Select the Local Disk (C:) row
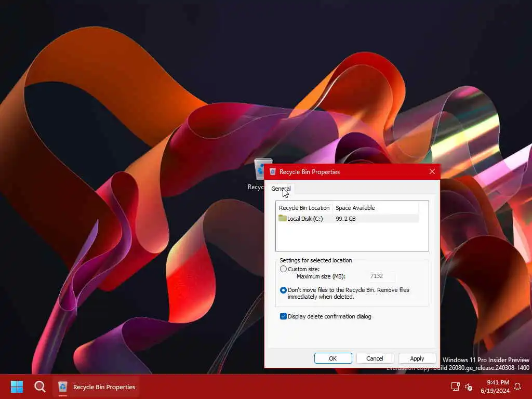Screen dimensions: 532x399 tap(348, 219)
